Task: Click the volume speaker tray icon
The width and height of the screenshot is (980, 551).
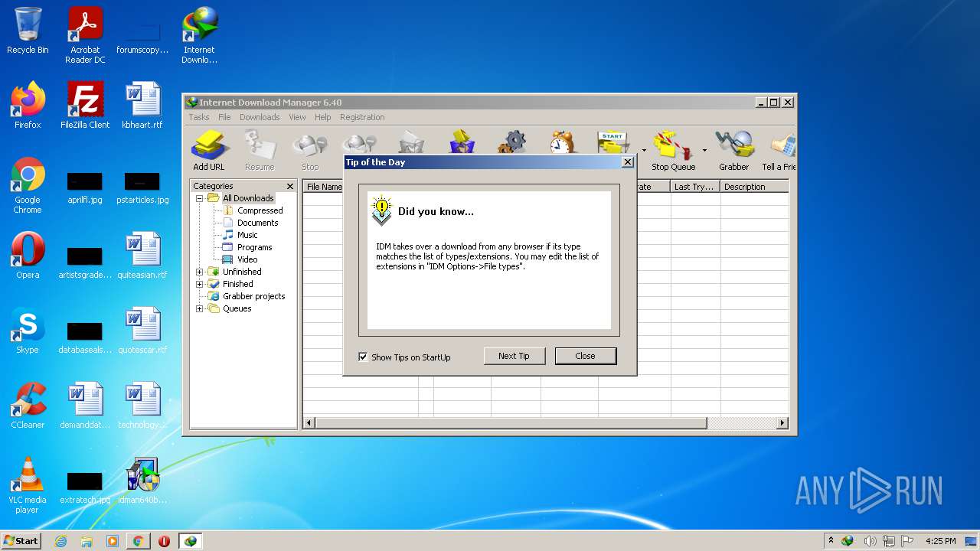Action: (870, 541)
